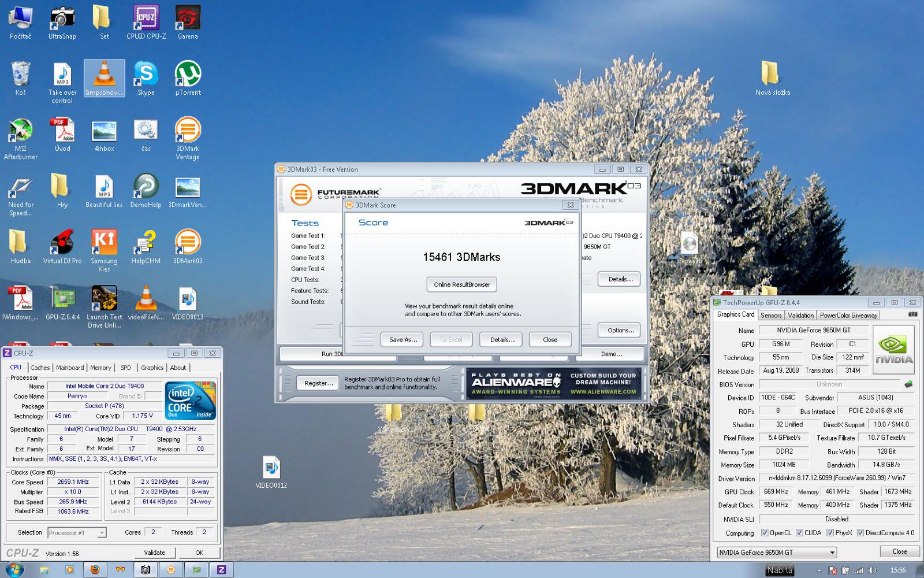Screen dimensions: 924x578
Task: Launch the 3DMark03 desktop shortcut
Action: 188,247
